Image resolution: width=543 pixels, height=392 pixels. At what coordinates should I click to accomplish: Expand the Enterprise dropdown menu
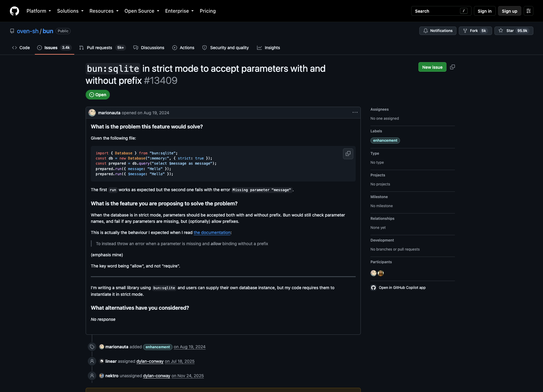point(179,11)
